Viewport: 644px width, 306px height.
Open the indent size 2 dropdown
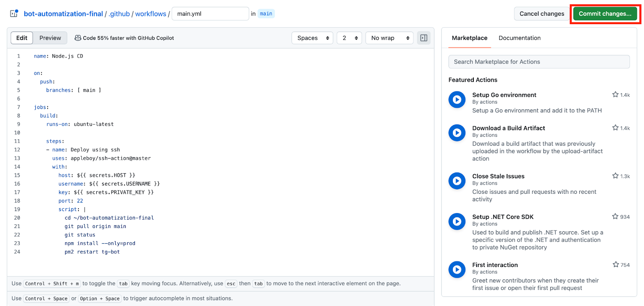349,38
